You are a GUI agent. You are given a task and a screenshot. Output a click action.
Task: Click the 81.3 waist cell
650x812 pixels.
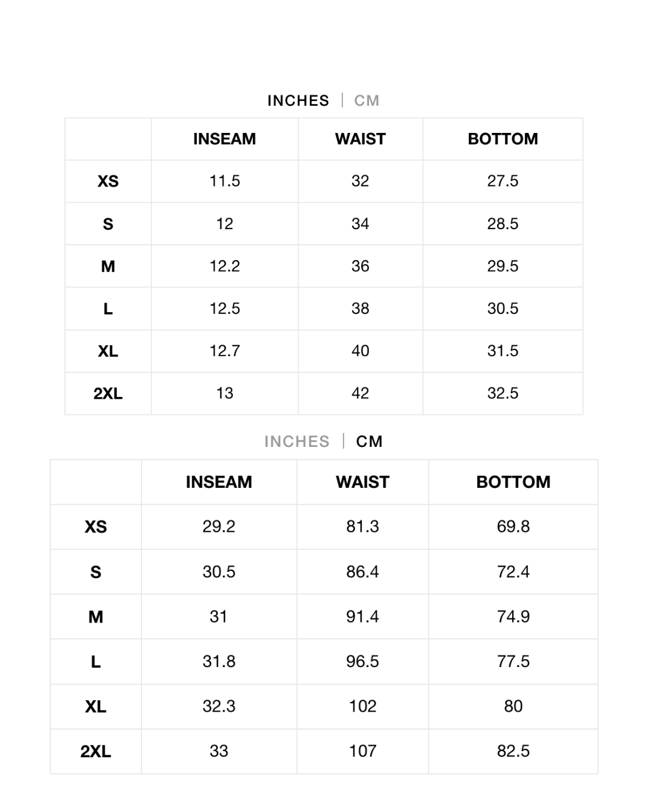coord(362,526)
